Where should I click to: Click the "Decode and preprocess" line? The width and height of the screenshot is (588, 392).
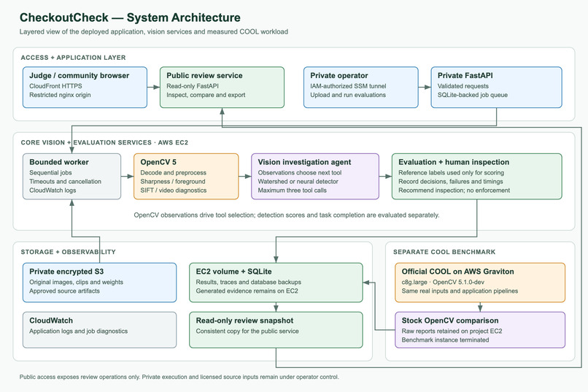(x=173, y=173)
